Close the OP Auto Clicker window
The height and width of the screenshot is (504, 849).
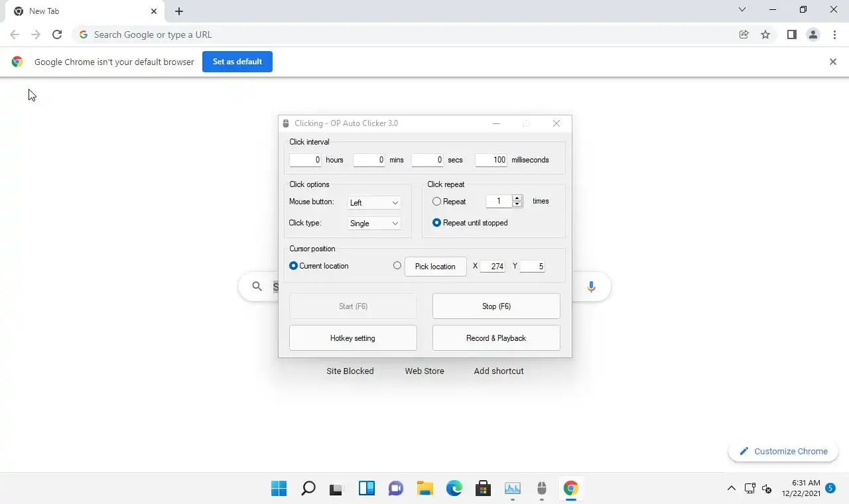(x=556, y=123)
